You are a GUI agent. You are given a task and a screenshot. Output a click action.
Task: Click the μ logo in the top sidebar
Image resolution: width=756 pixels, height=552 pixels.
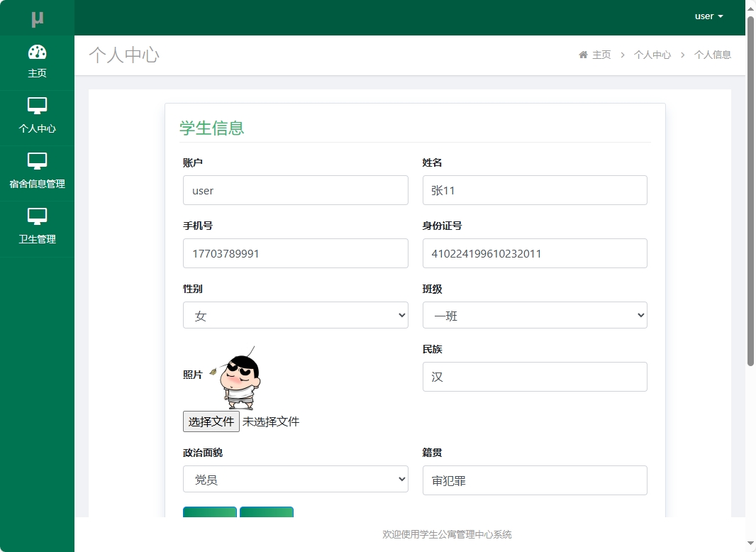click(x=37, y=17)
